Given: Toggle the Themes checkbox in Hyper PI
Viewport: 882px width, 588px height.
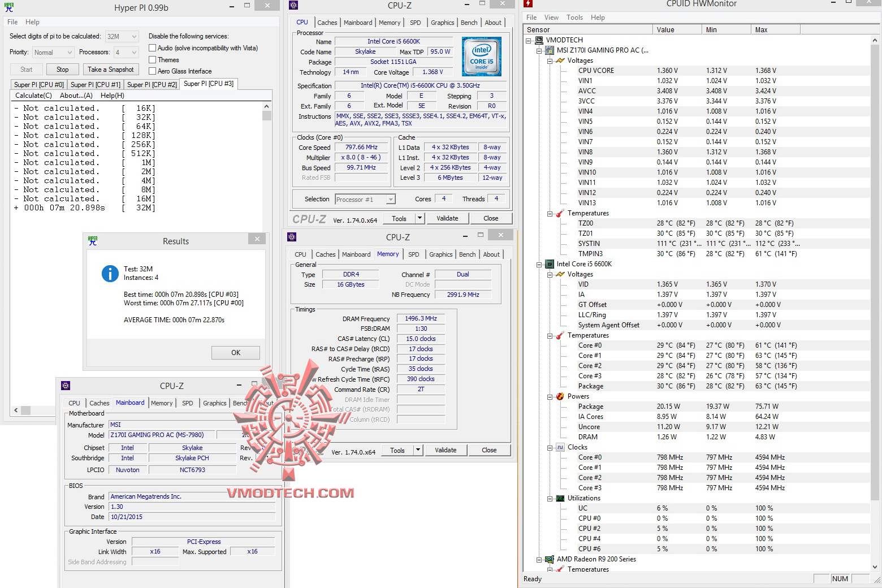Looking at the screenshot, I should 152,59.
